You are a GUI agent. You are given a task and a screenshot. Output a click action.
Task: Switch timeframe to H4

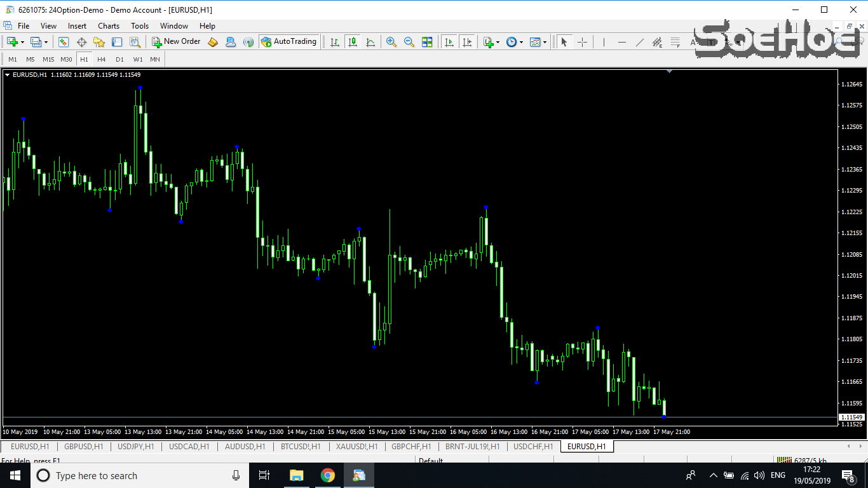coord(102,59)
